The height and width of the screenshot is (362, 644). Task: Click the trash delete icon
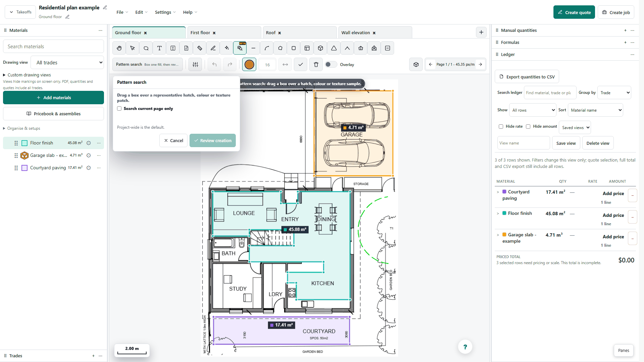[x=316, y=65]
